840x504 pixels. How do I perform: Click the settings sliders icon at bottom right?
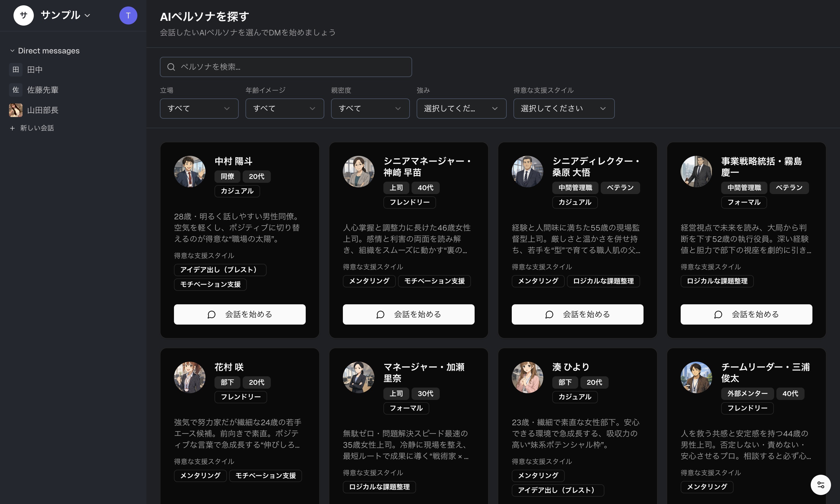point(820,485)
